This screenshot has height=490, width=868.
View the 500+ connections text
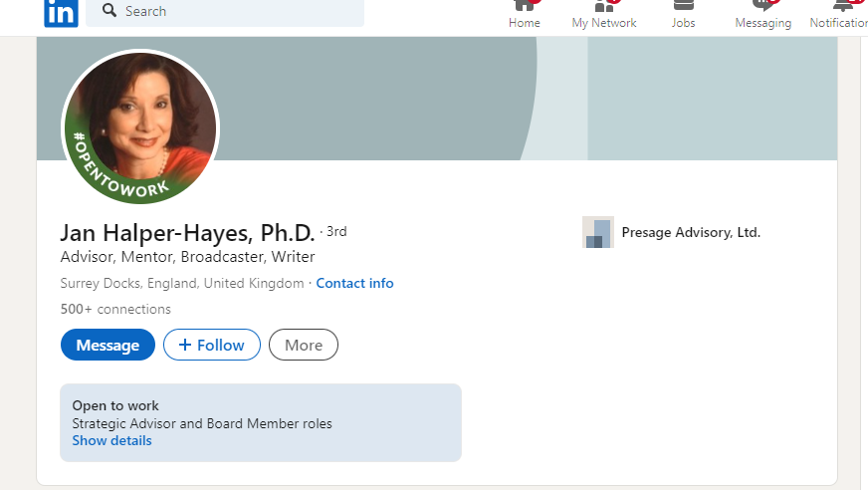tap(115, 309)
